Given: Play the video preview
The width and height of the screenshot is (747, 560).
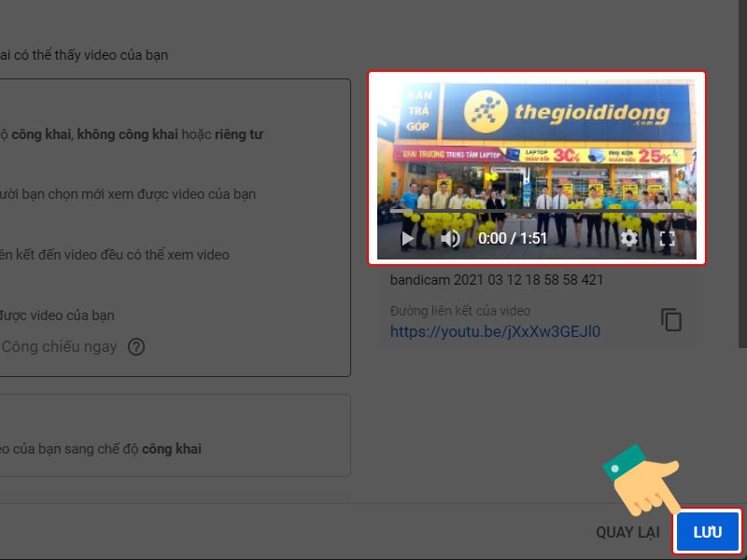Looking at the screenshot, I should click(406, 238).
